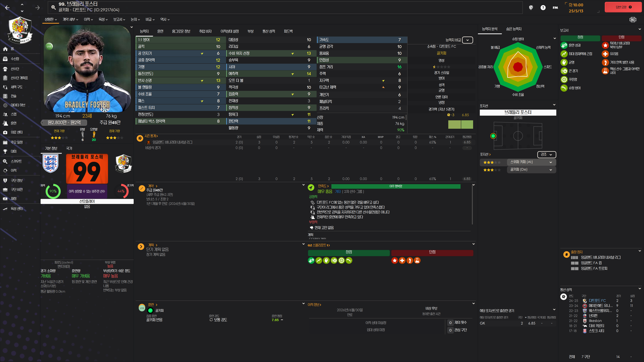The width and height of the screenshot is (644, 362).
Task: Switch to the 통산 성적 tab
Action: [x=269, y=31]
